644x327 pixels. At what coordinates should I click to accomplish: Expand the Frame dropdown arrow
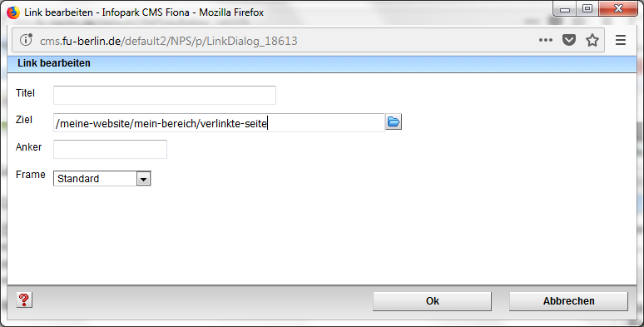click(x=143, y=179)
